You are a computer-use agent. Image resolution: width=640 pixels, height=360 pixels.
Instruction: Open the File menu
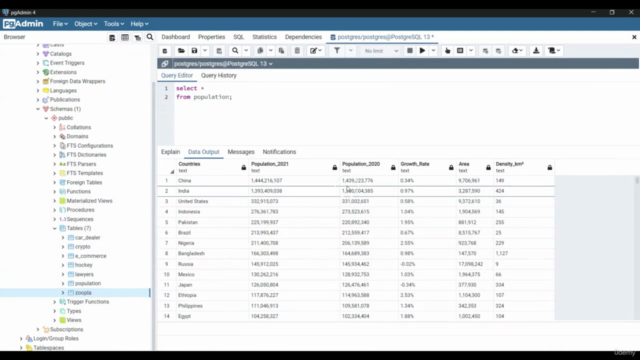tap(60, 24)
